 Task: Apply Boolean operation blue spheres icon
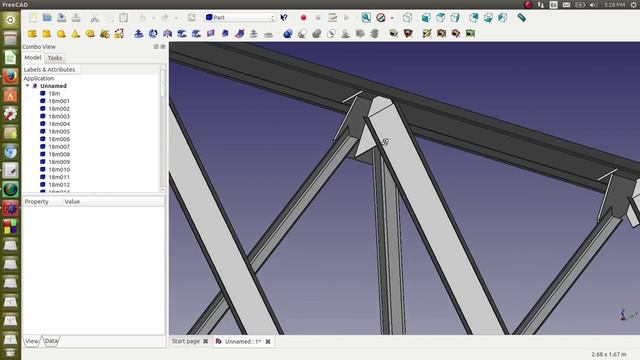pyautogui.click(x=288, y=33)
